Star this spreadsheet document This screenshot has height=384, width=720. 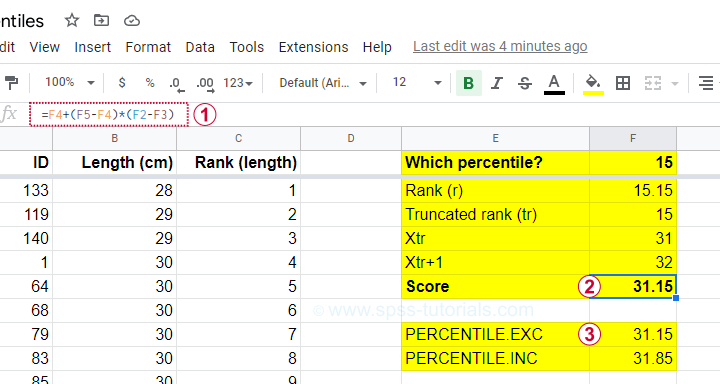point(72,20)
